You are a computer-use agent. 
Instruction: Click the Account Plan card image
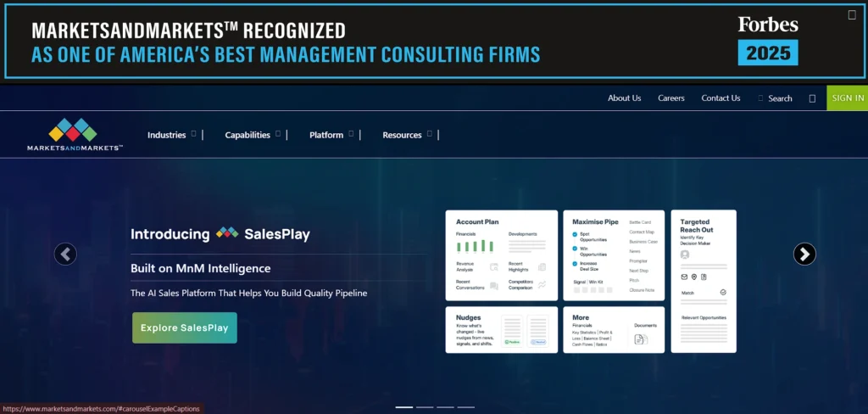[501, 255]
